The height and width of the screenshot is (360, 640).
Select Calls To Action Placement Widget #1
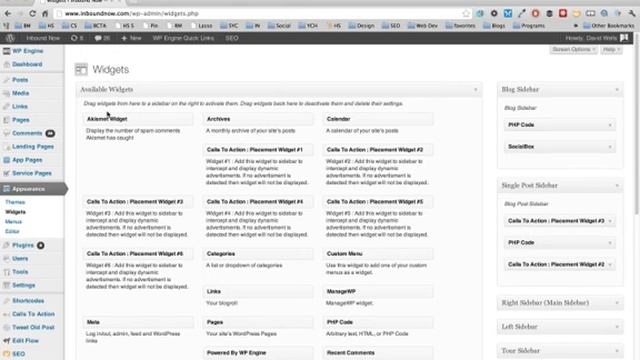tap(258, 150)
